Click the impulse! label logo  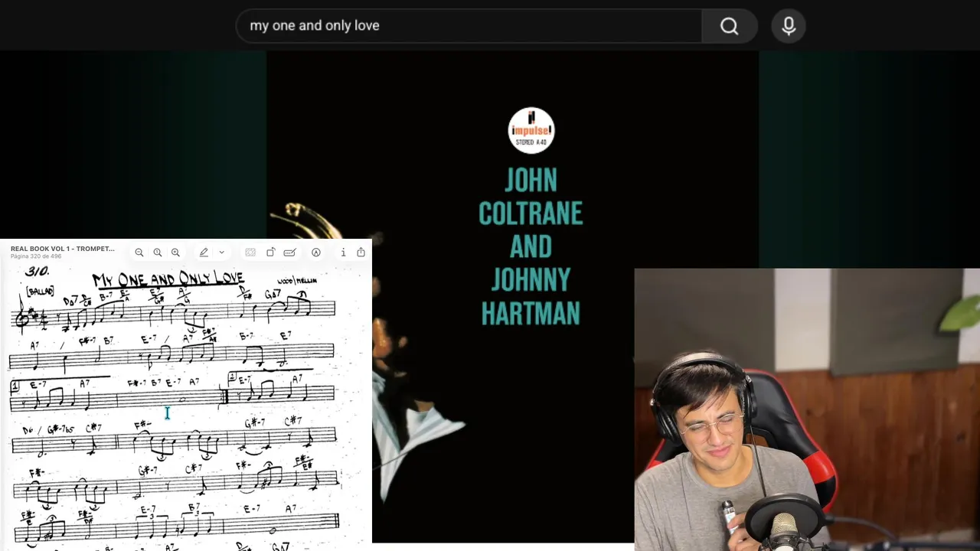coord(531,130)
